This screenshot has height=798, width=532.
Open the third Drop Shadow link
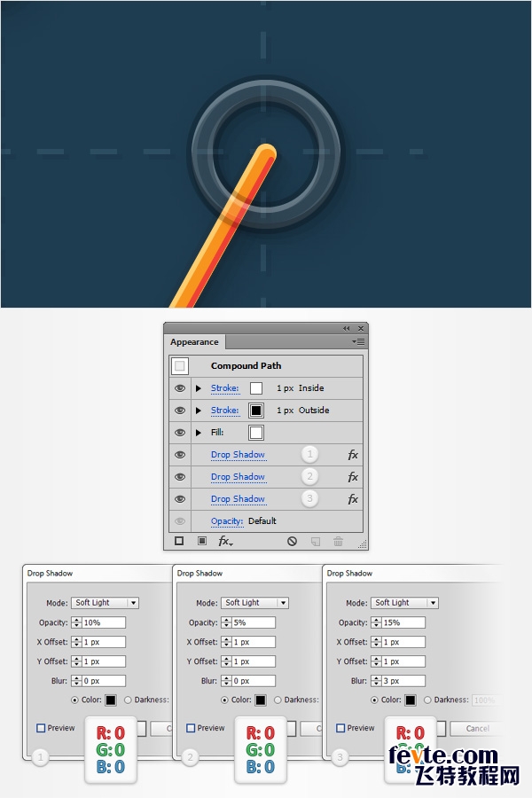pos(238,499)
